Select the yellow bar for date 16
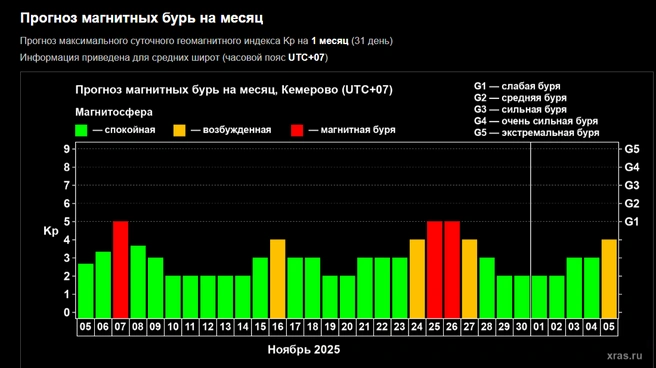 click(x=278, y=279)
